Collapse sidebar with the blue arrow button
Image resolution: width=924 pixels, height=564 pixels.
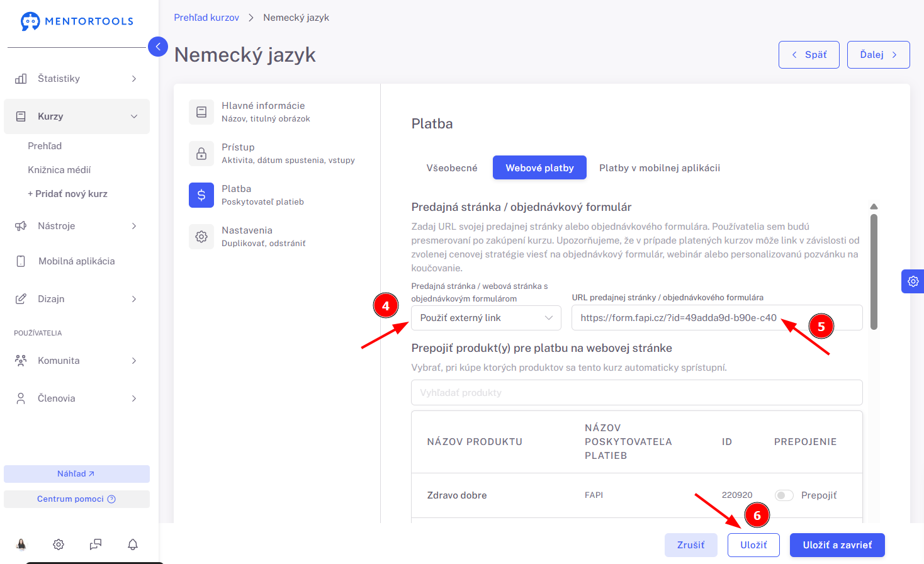coord(158,47)
